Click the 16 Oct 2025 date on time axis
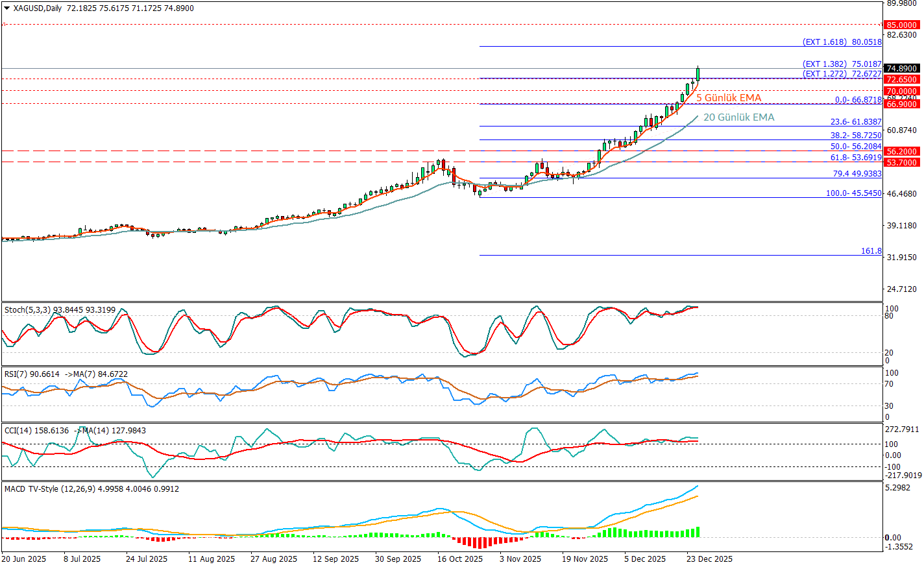The image size is (924, 567). point(459,559)
